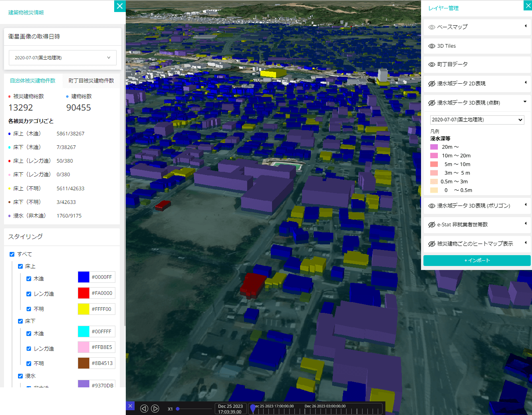
Task: Open the purple #9370DB color swatch
Action: click(84, 384)
